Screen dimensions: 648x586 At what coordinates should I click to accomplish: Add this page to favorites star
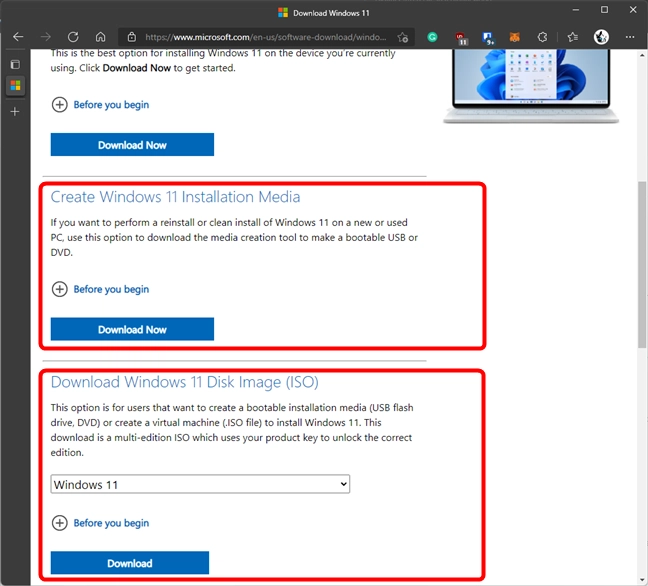(403, 38)
